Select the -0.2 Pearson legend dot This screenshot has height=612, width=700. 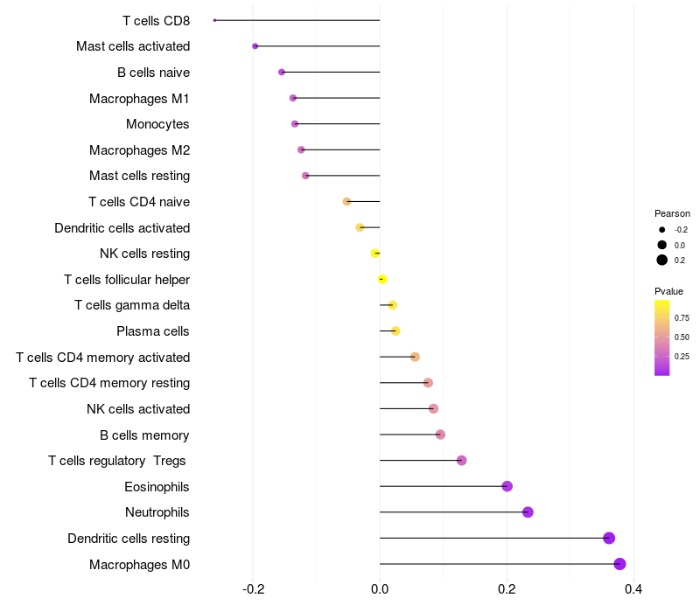(662, 229)
